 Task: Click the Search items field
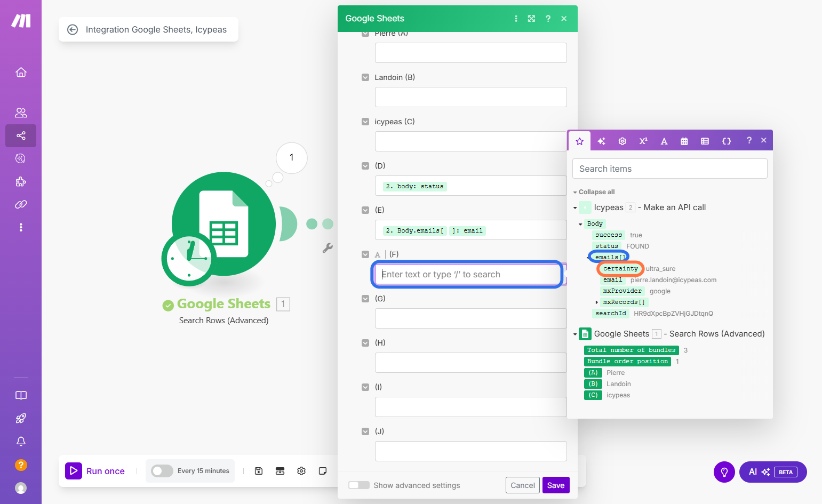670,169
